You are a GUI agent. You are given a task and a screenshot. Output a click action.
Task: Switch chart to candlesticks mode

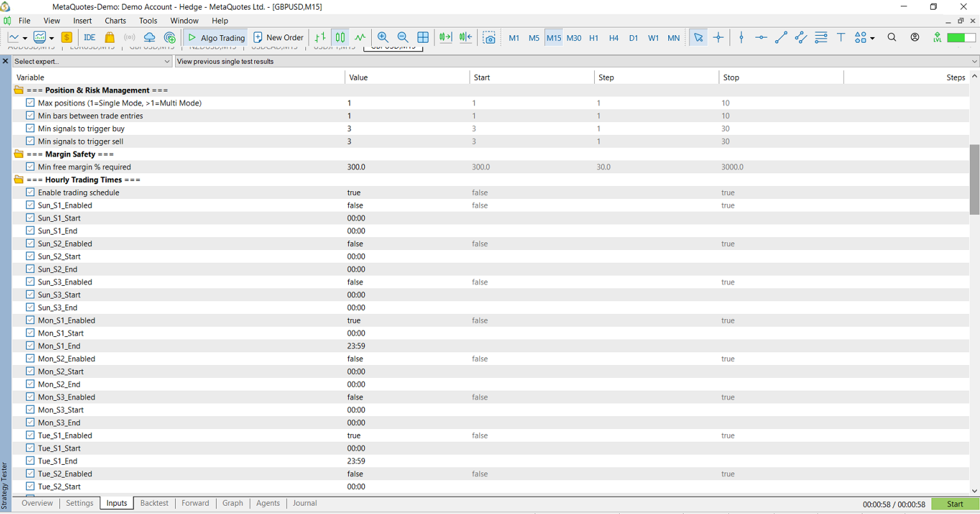341,38
